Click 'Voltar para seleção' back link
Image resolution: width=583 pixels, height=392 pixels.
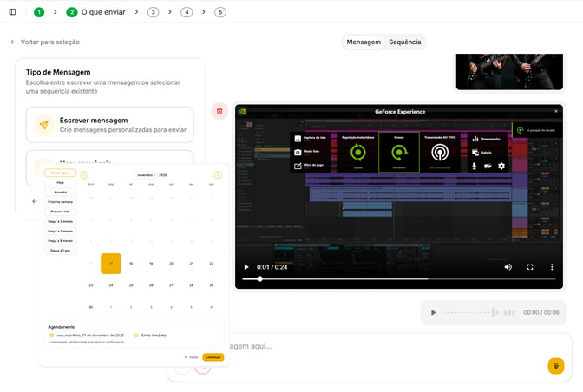45,42
